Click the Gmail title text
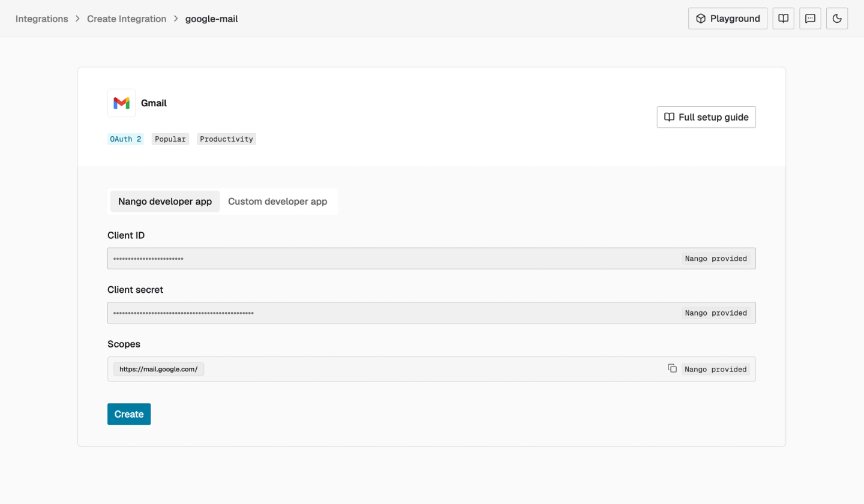 coord(154,103)
